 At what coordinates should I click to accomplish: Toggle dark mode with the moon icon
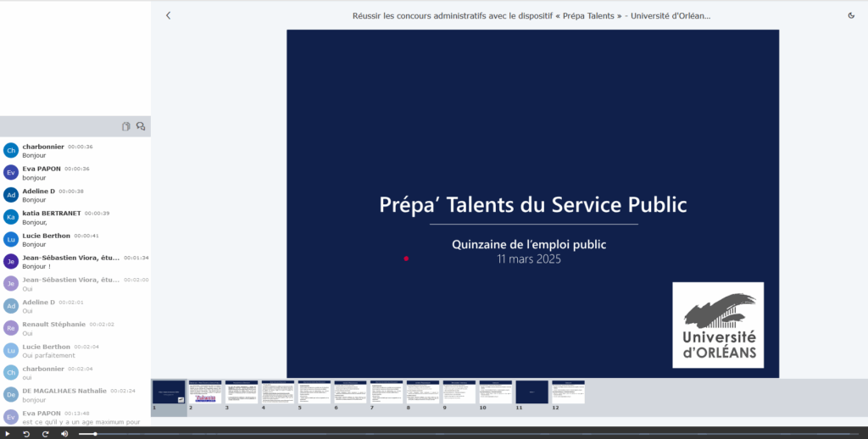tap(851, 15)
